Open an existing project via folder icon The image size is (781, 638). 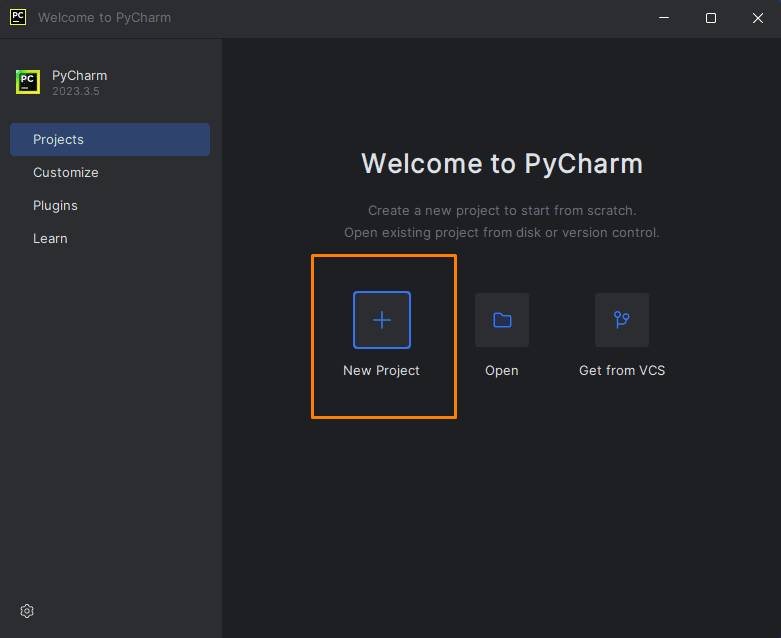click(502, 320)
